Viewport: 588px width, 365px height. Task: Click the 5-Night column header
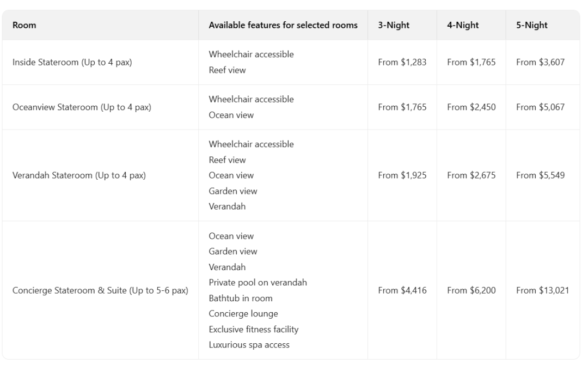(532, 25)
